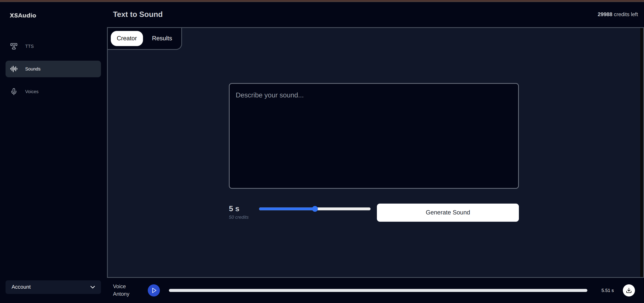This screenshot has width=644, height=303.
Task: Go to the TTS menu label
Action: [x=29, y=46]
